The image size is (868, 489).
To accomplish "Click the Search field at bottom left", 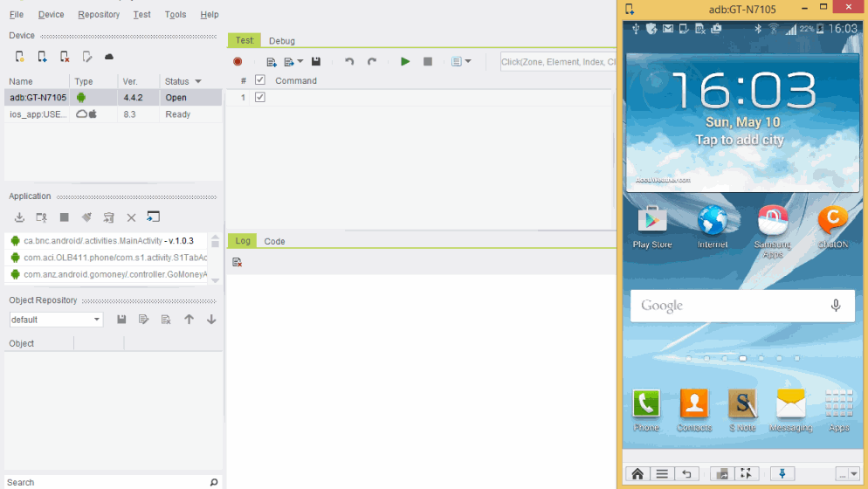I will 105,482.
